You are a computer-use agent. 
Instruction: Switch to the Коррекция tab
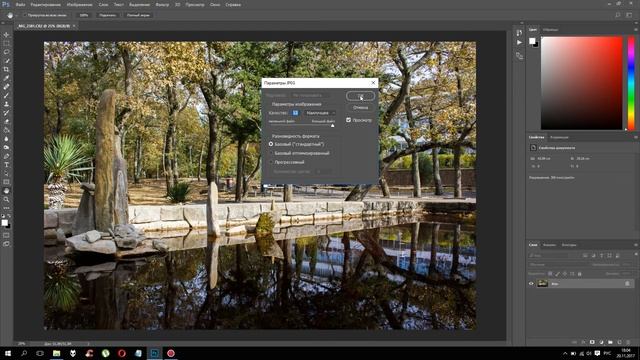[559, 137]
